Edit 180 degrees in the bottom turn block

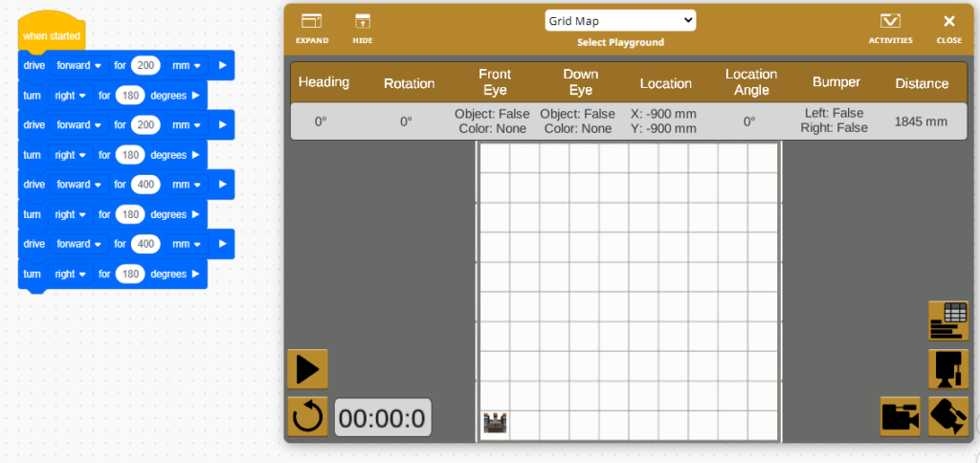(130, 275)
